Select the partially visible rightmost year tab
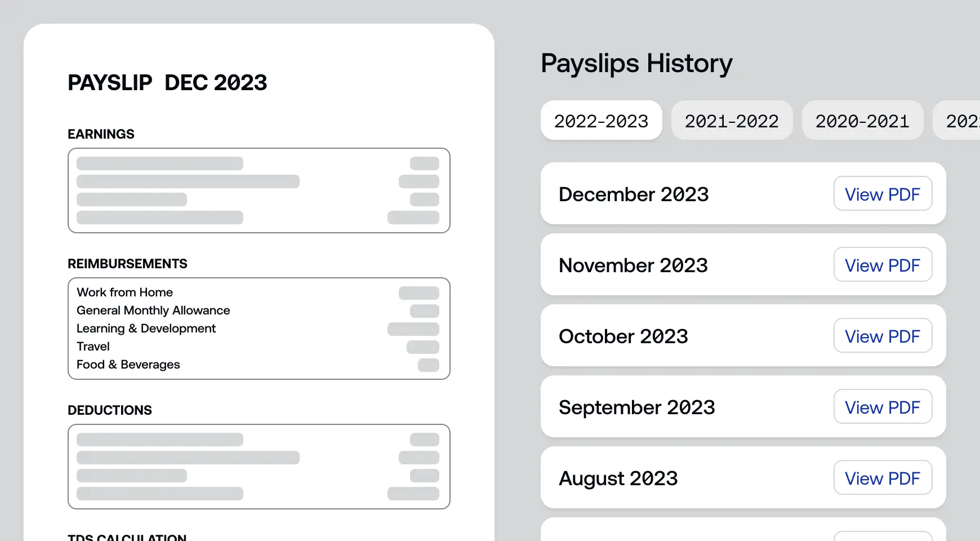This screenshot has width=980, height=541. pyautogui.click(x=963, y=120)
